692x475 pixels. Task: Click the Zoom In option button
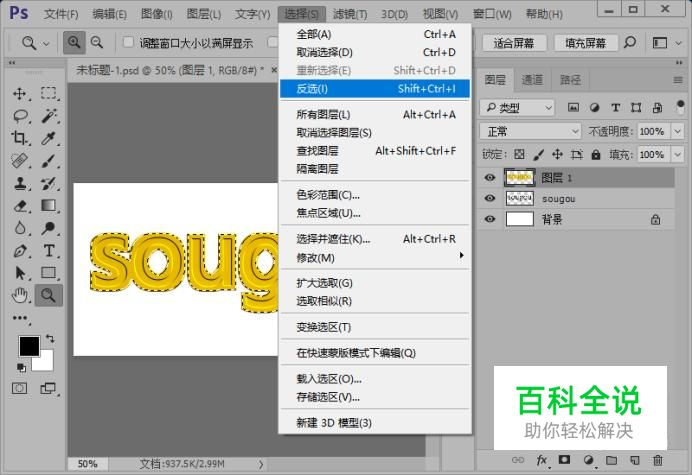tap(74, 42)
